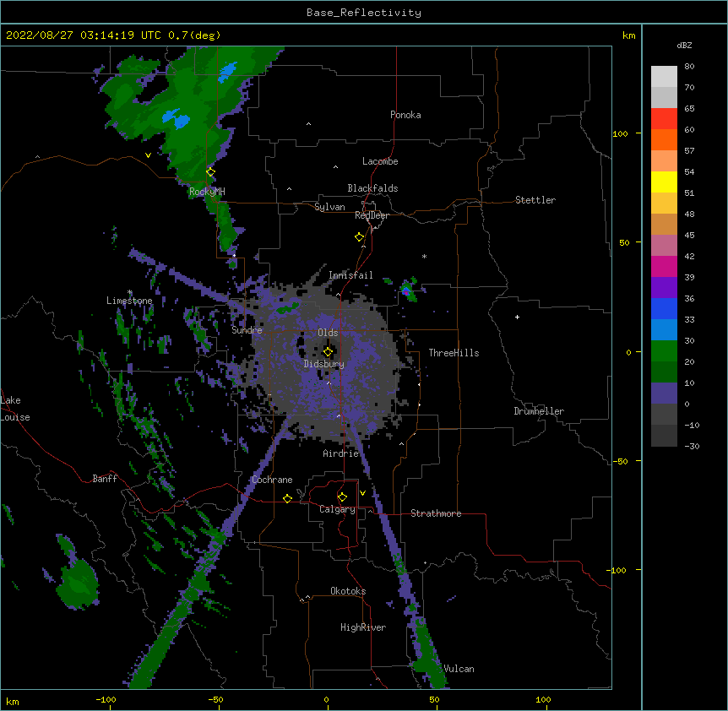Click the Ponoka city label
Image resolution: width=728 pixels, height=711 pixels.
[x=405, y=115]
